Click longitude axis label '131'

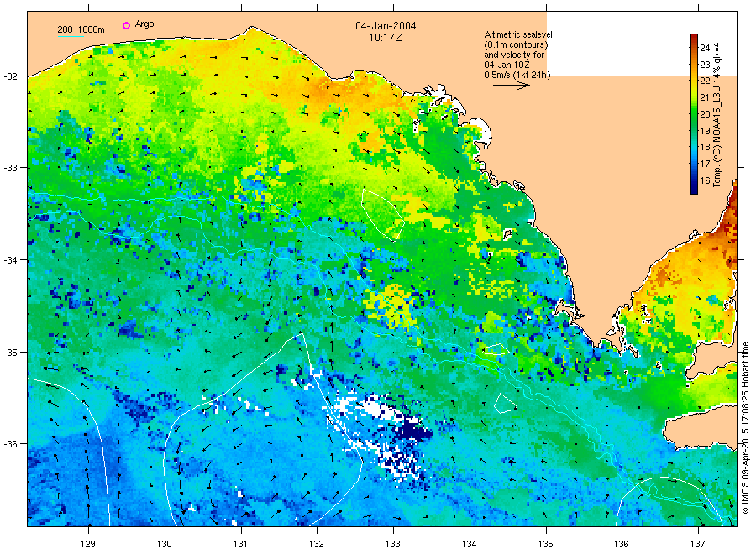pos(240,545)
